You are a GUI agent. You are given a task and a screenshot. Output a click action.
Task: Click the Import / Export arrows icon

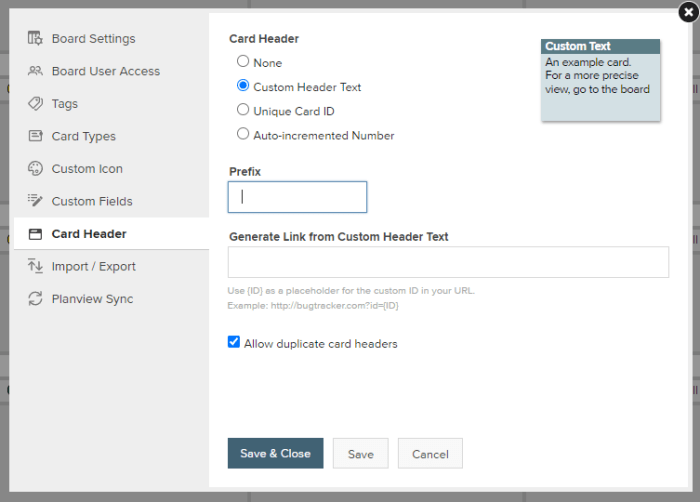pyautogui.click(x=35, y=266)
